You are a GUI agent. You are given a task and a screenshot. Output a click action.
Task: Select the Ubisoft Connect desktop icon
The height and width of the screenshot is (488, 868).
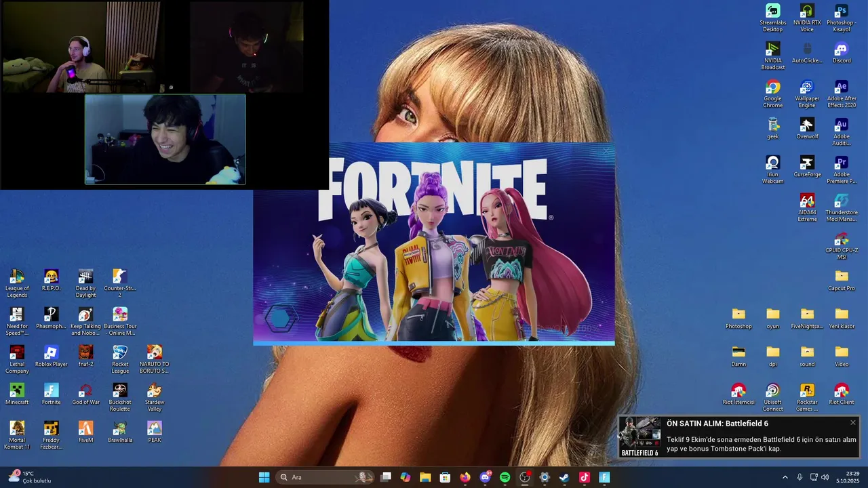[x=773, y=397]
